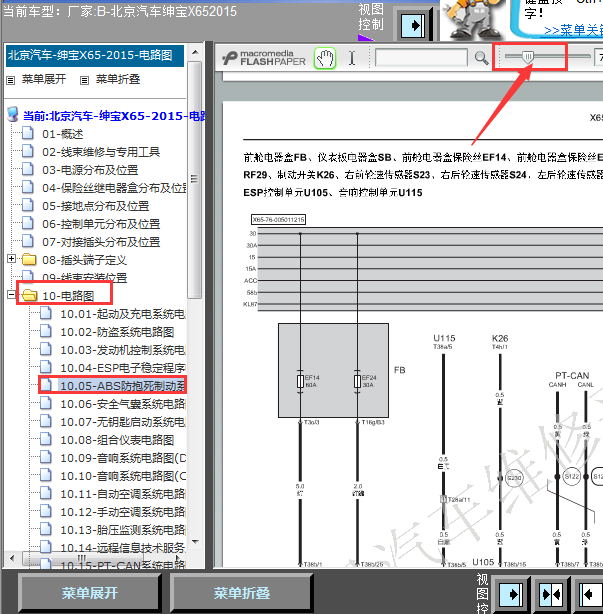Viewport: 603px width, 614px height.
Task: Open 10.06-安全气囊系统 diagram
Action: (123, 404)
